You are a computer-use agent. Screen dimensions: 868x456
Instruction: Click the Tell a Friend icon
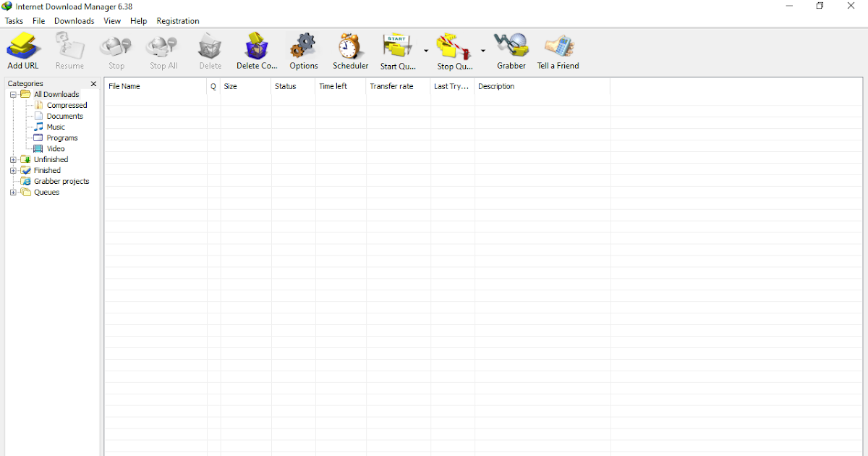(x=558, y=46)
